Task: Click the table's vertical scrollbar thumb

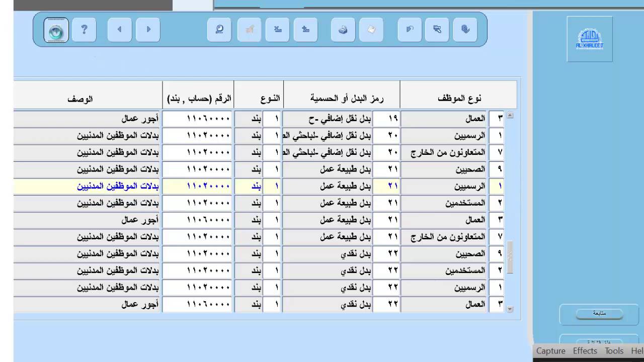Action: pos(510,257)
